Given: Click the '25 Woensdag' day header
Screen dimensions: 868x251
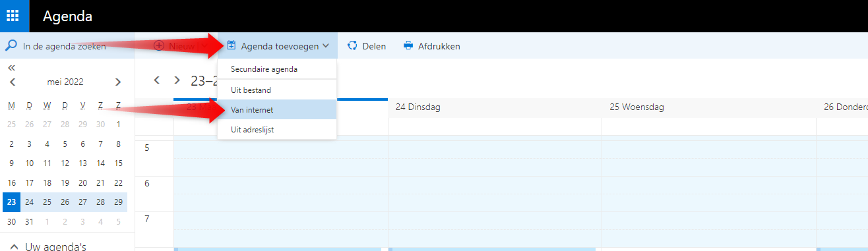Looking at the screenshot, I should point(636,107).
